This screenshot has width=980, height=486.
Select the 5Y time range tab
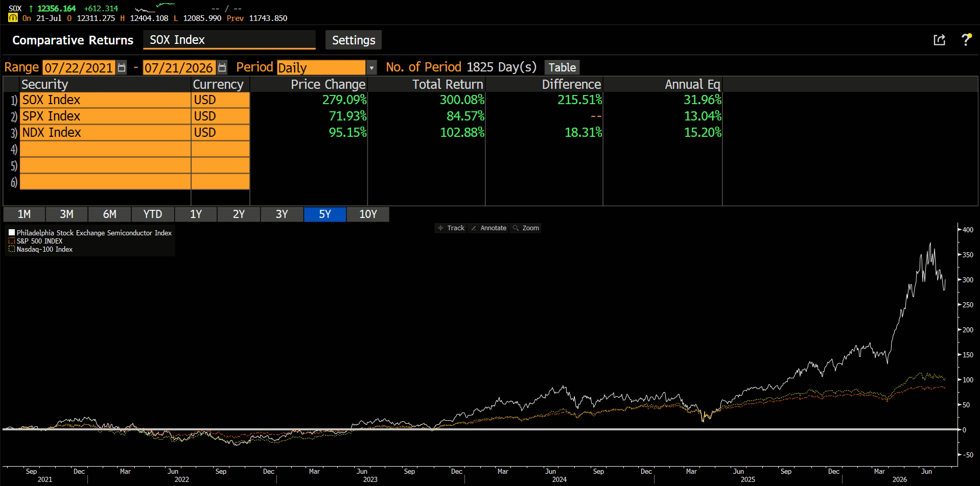pyautogui.click(x=325, y=214)
